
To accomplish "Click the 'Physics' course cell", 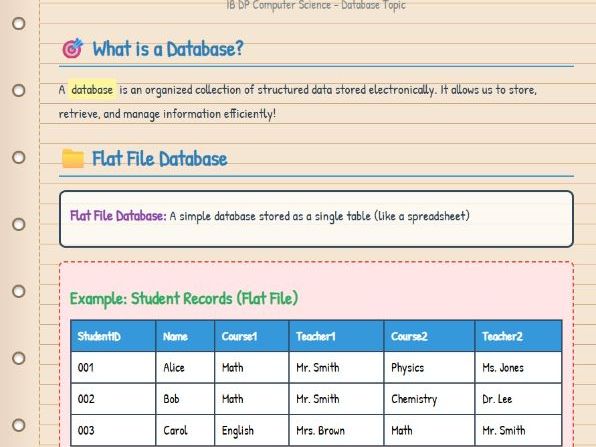I will coord(430,368).
